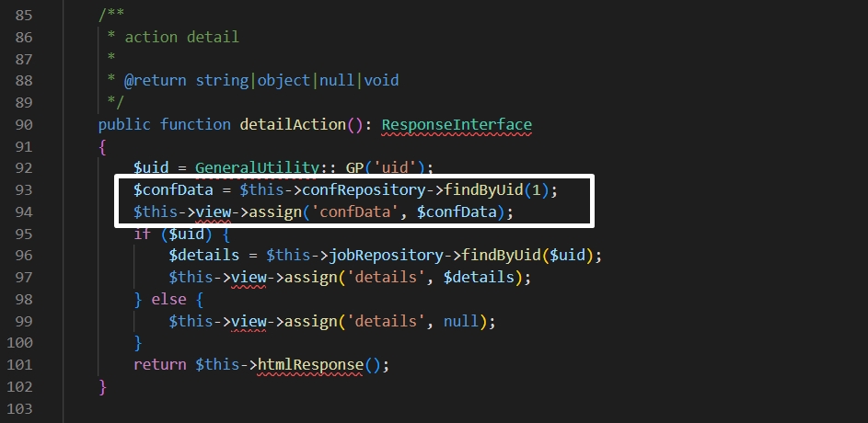Click the return keyword on line 101
Viewport: 868px width, 423px height.
pyautogui.click(x=160, y=365)
